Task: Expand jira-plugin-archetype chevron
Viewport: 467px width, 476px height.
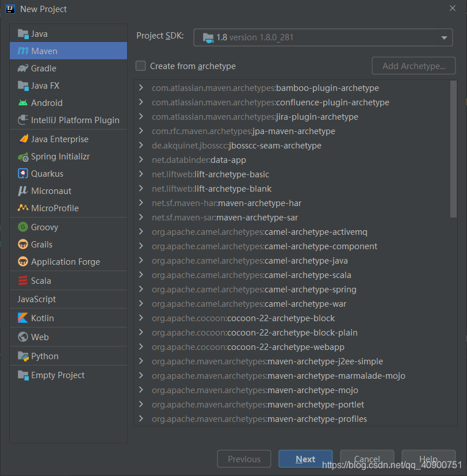Action: click(141, 117)
